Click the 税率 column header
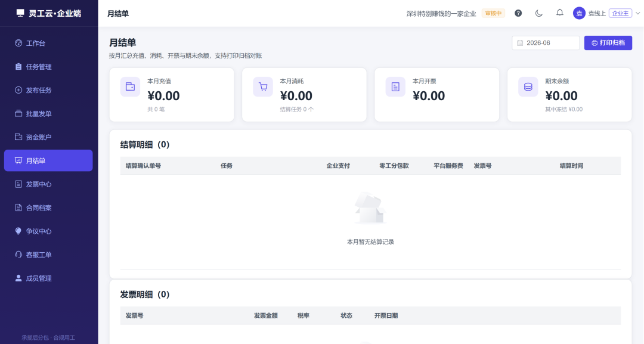The width and height of the screenshot is (644, 344). pyautogui.click(x=304, y=315)
